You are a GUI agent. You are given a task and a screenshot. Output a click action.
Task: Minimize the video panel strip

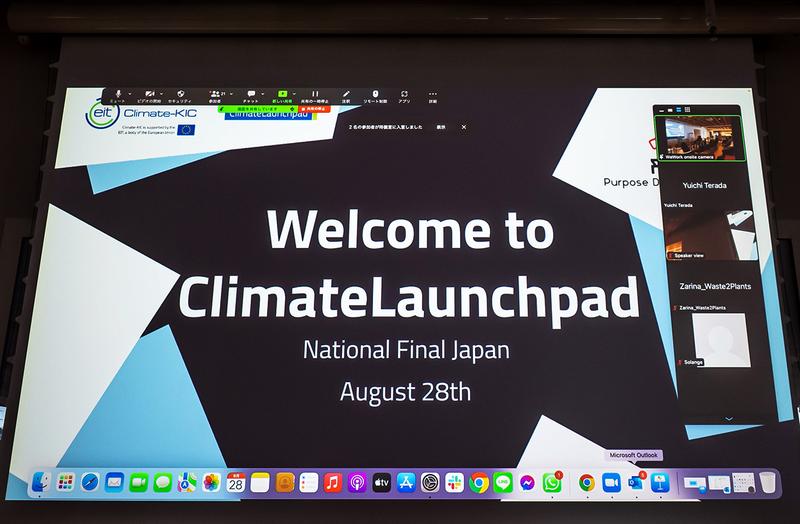coord(662,110)
